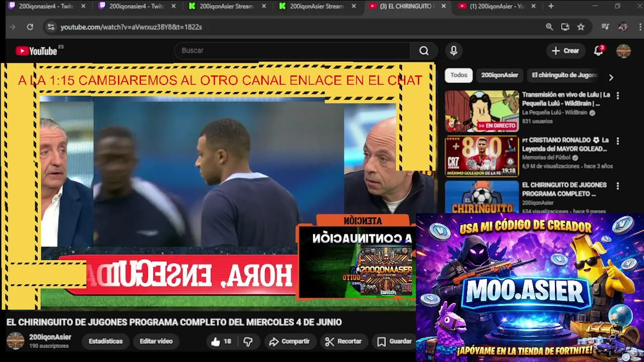Viewport: 644px width, 362px height.
Task: Open the suggested El Chiringuito soccer-ball thumbnail
Action: [x=481, y=197]
